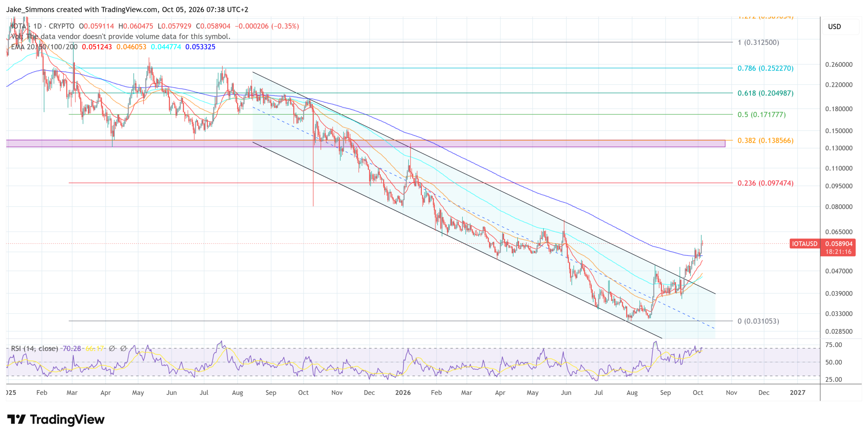
Task: Click the orange EMA value 0.046053
Action: [x=131, y=47]
